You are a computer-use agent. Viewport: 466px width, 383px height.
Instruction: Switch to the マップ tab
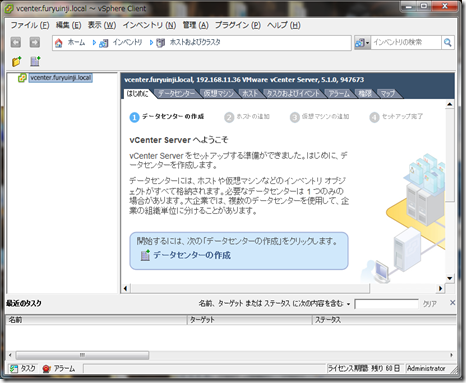[x=388, y=94]
